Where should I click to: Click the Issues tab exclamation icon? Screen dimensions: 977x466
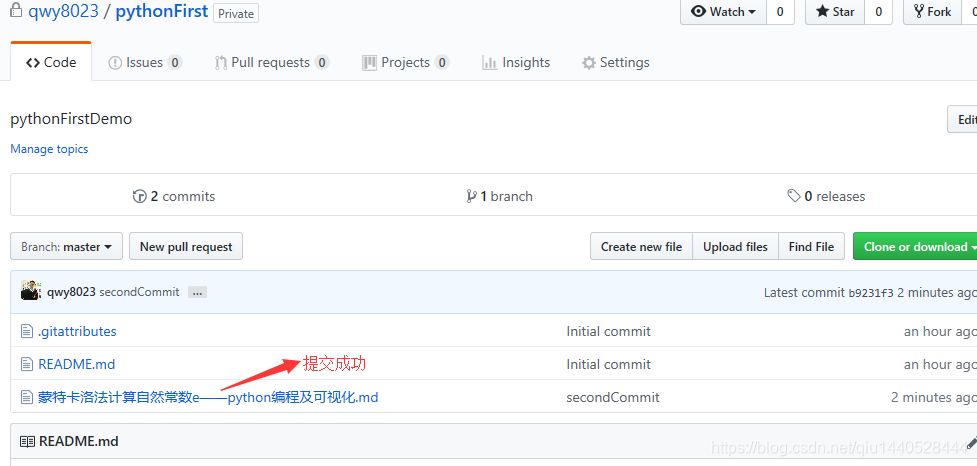point(115,63)
